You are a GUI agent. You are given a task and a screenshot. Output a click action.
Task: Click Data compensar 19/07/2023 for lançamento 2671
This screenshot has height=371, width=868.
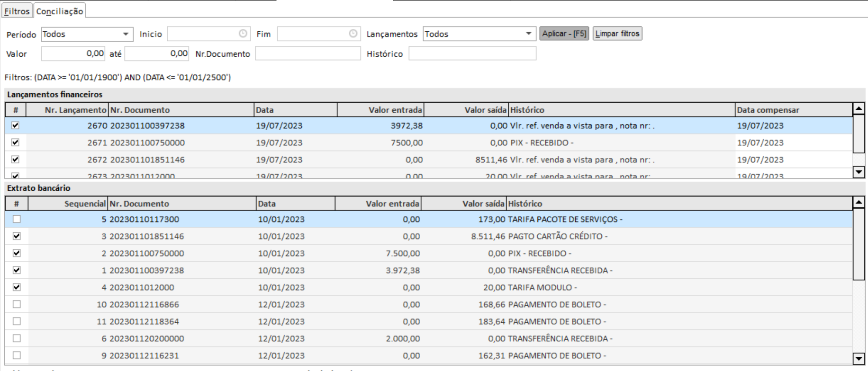point(760,143)
